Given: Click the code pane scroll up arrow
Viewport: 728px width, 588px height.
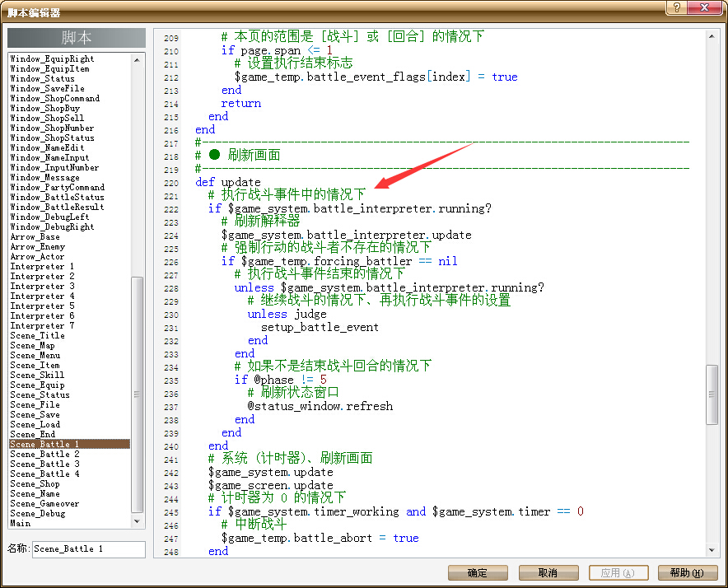Looking at the screenshot, I should tap(712, 36).
